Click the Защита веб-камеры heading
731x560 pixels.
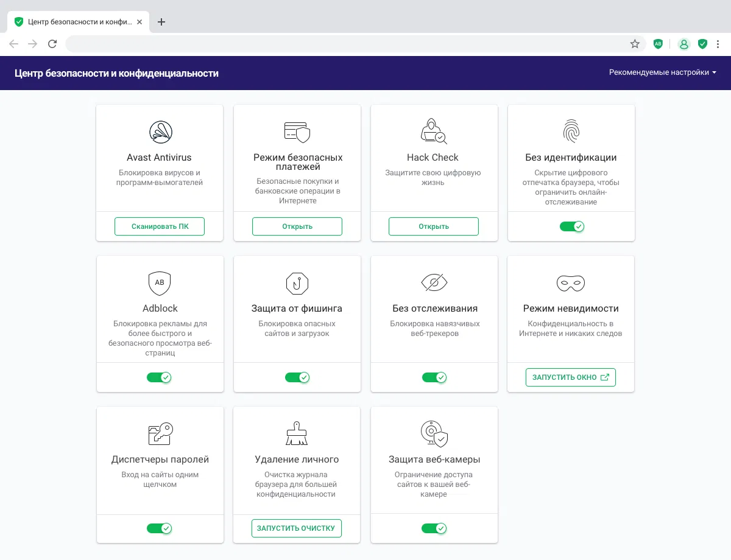(x=434, y=460)
